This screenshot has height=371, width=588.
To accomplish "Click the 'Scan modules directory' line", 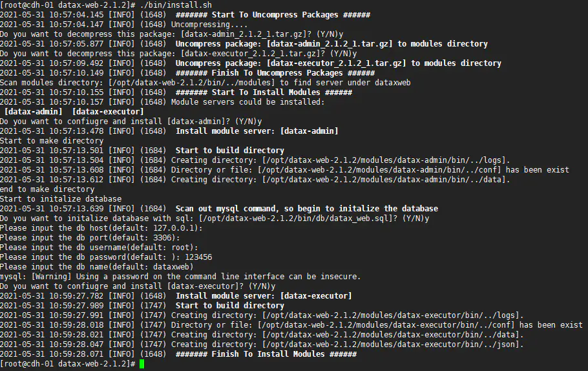I will tap(186, 82).
